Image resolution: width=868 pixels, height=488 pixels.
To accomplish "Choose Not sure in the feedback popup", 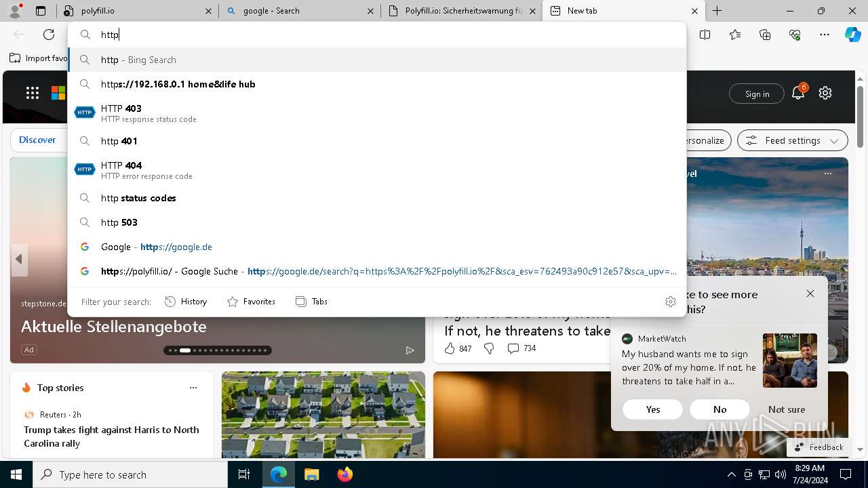I will point(787,409).
